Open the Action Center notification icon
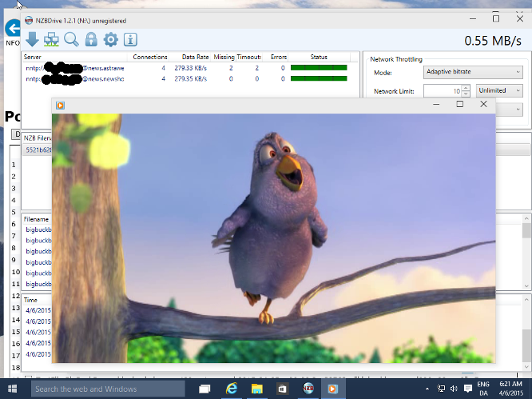Image resolution: width=532 pixels, height=399 pixels. coord(468,389)
